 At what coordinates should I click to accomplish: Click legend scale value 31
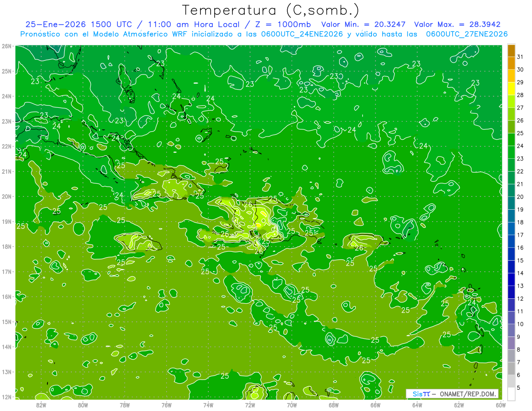(520, 57)
